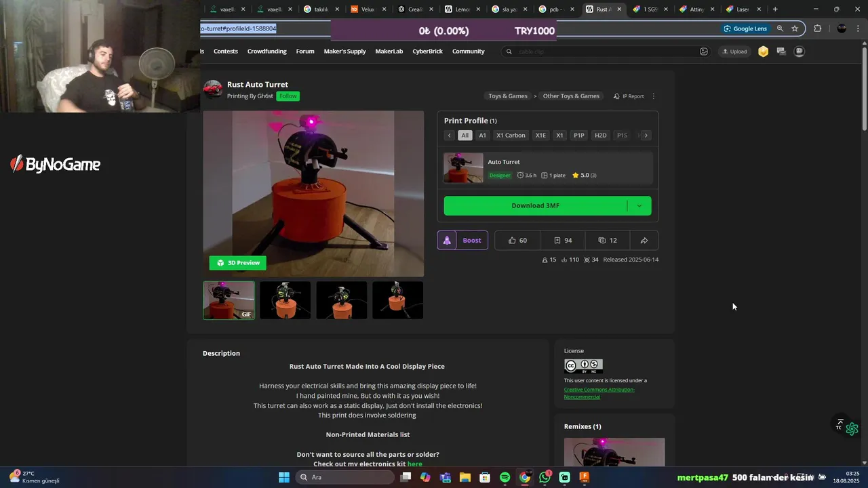This screenshot has width=868, height=488.
Task: Open CyberBrick page
Action: [427, 52]
